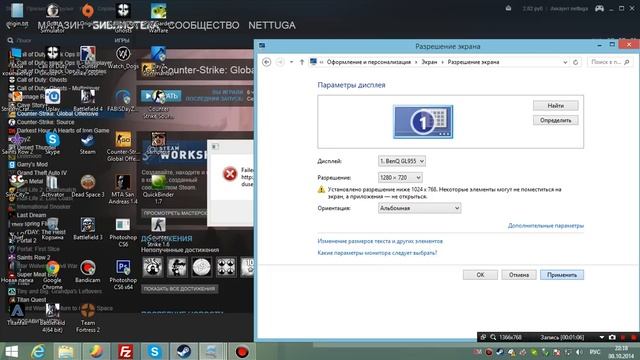The image size is (640, 360).
Task: Open Дополнительные параметры link
Action: pyautogui.click(x=546, y=226)
